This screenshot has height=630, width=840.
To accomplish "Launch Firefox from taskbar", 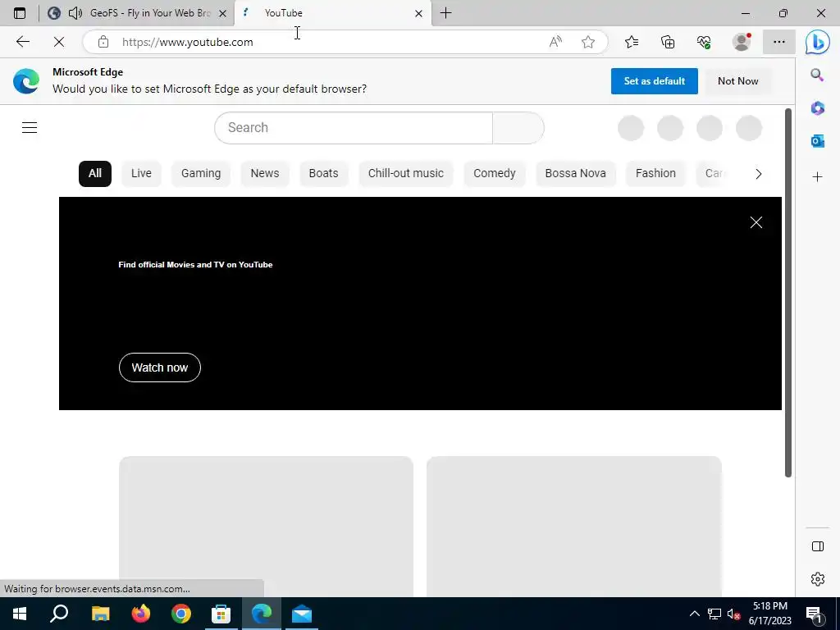I will 141,614.
